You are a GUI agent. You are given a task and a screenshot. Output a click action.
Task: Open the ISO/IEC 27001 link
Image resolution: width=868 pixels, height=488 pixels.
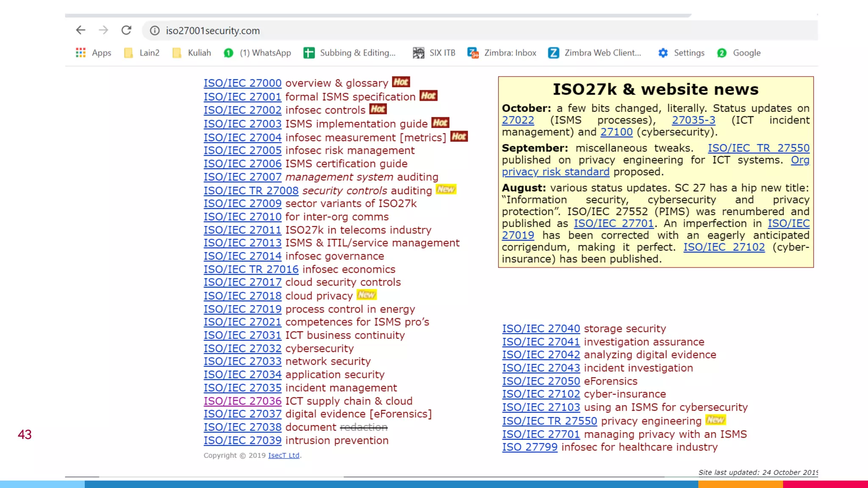[x=242, y=97]
